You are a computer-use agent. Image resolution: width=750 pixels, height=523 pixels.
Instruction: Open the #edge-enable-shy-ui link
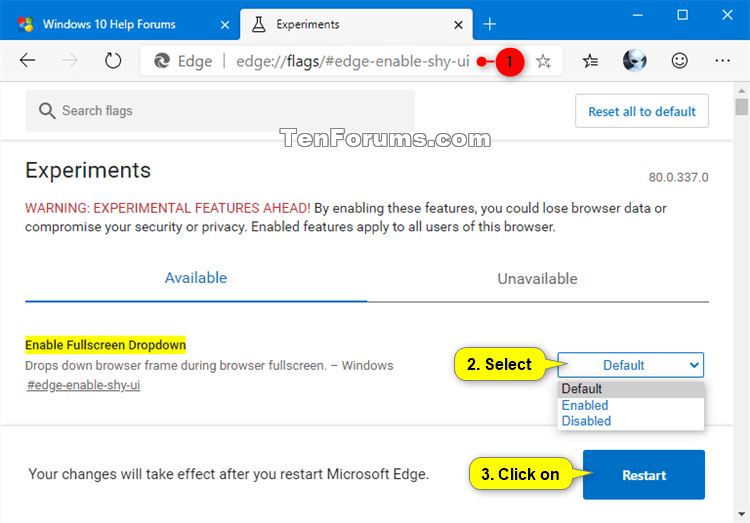(83, 385)
